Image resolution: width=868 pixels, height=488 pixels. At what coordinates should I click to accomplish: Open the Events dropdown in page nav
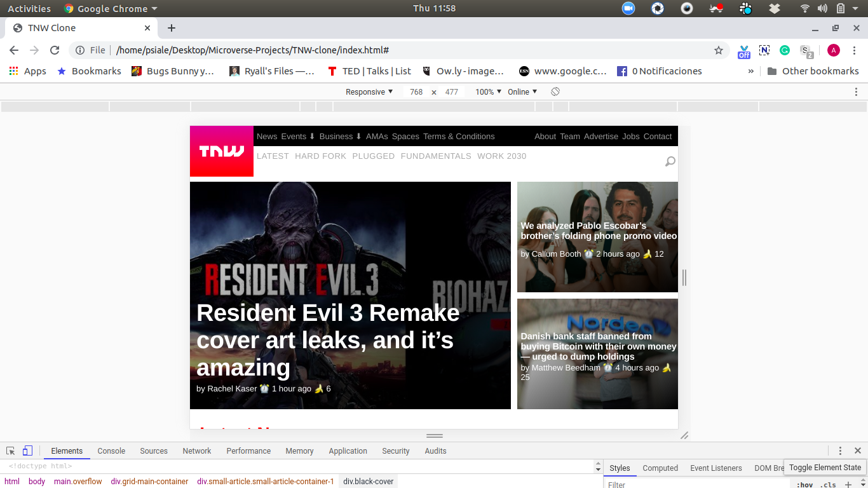pos(298,137)
